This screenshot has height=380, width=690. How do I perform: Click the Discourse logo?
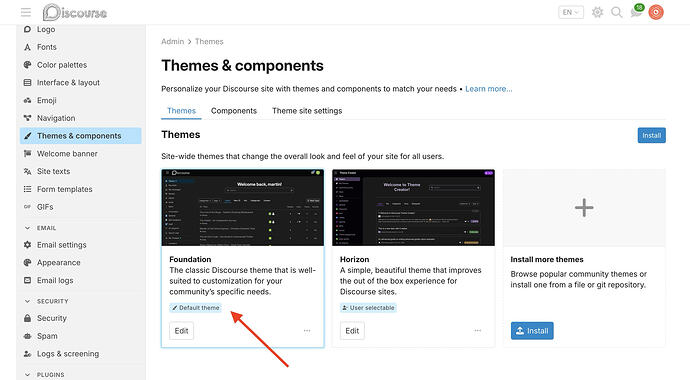pyautogui.click(x=75, y=12)
